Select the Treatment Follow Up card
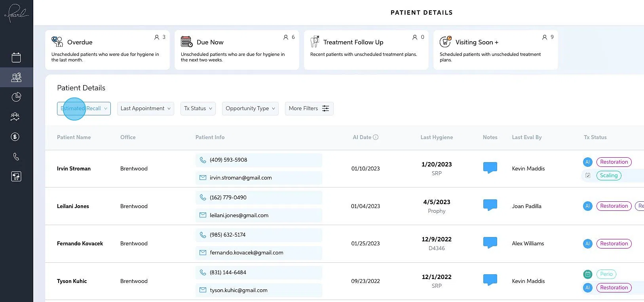The image size is (644, 302). tap(366, 50)
